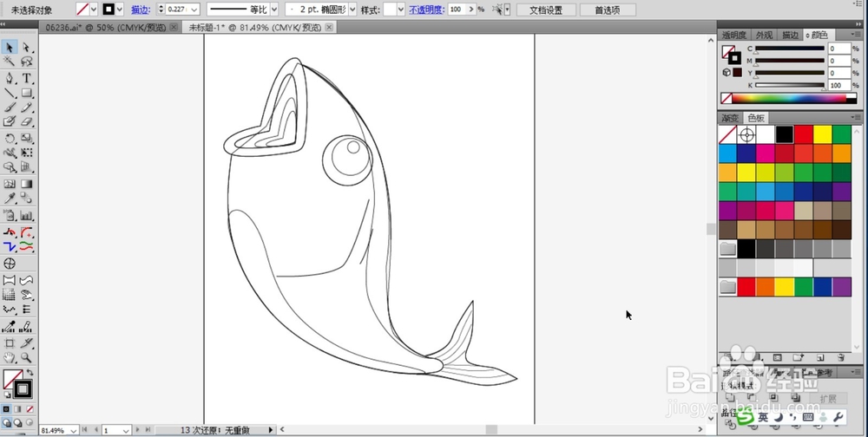Select the Type tool
868x437 pixels.
(26, 78)
